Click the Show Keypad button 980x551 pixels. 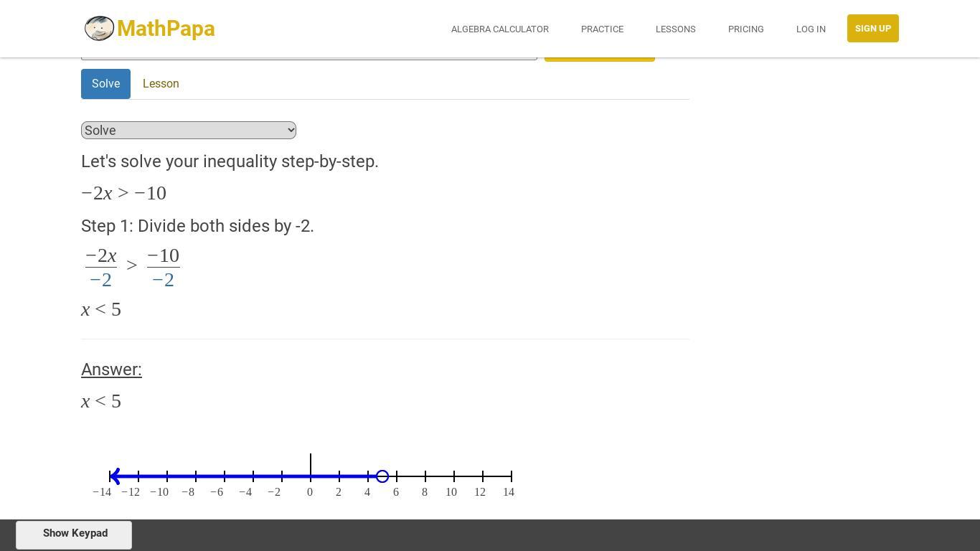(74, 534)
